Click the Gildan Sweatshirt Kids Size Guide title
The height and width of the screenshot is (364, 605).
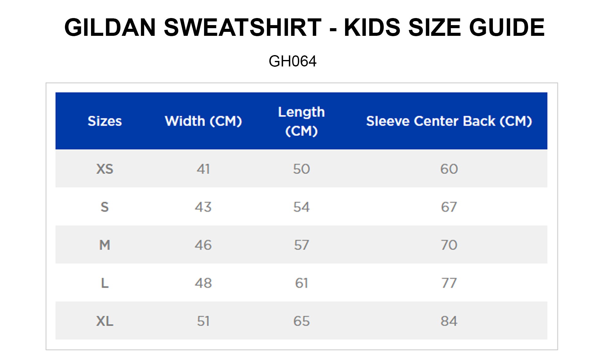tap(304, 28)
